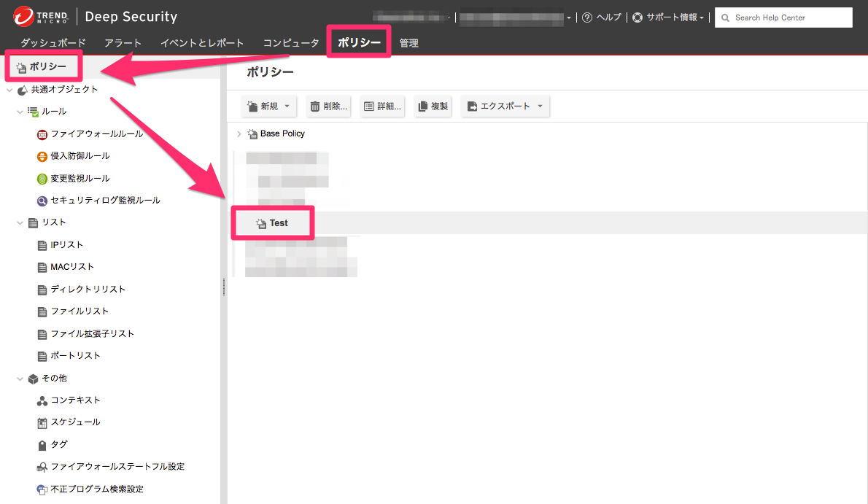This screenshot has height=504, width=868.
Task: Click the firewall rules icon in sidebar
Action: (x=42, y=134)
